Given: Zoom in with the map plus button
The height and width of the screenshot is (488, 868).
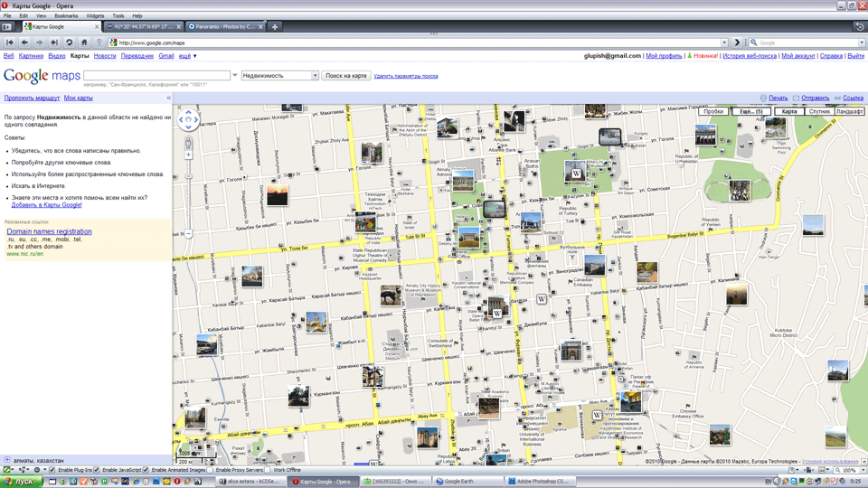Looking at the screenshot, I should coord(188,155).
